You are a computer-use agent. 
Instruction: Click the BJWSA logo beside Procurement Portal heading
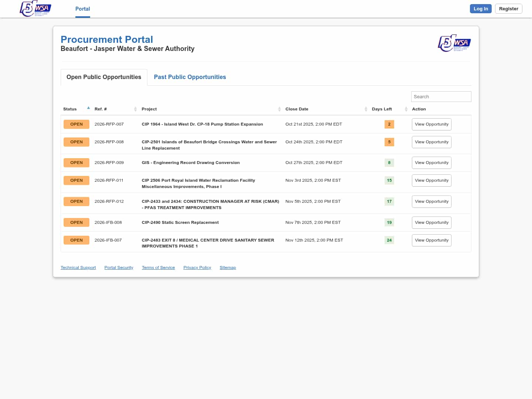454,43
